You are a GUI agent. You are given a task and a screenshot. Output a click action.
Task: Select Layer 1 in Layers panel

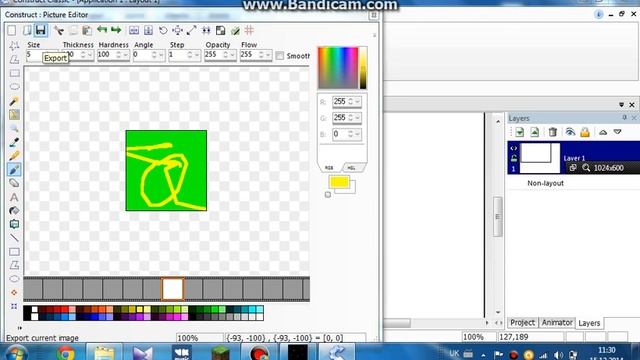point(573,158)
